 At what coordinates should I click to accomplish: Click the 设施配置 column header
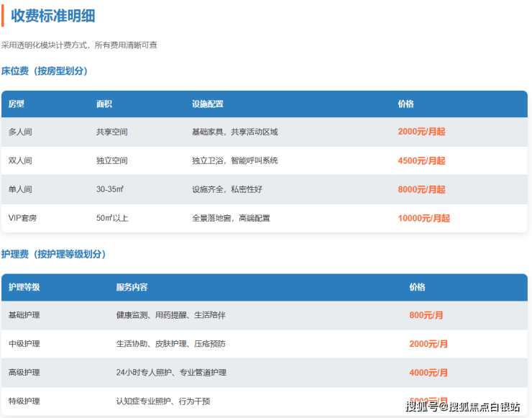(208, 104)
